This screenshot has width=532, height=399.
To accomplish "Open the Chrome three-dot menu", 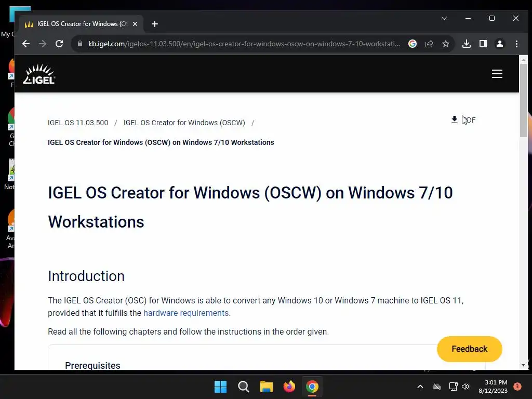I will (516, 44).
